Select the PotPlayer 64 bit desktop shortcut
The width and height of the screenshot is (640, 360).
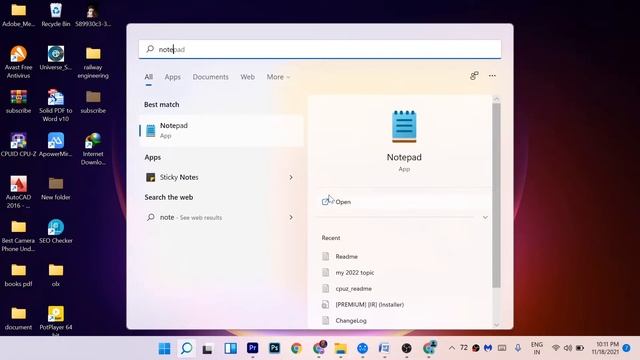(56, 320)
